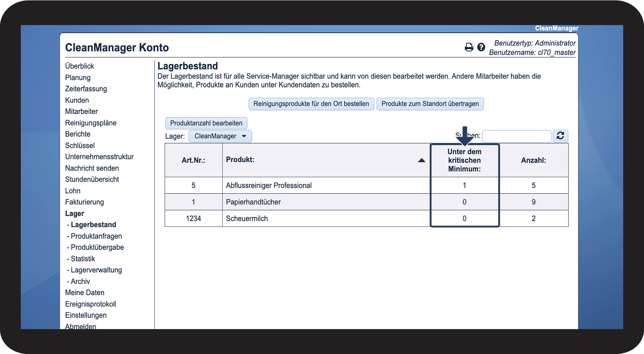This screenshot has width=644, height=354.
Task: Open Stundenübersicht menu item
Action: click(x=92, y=179)
